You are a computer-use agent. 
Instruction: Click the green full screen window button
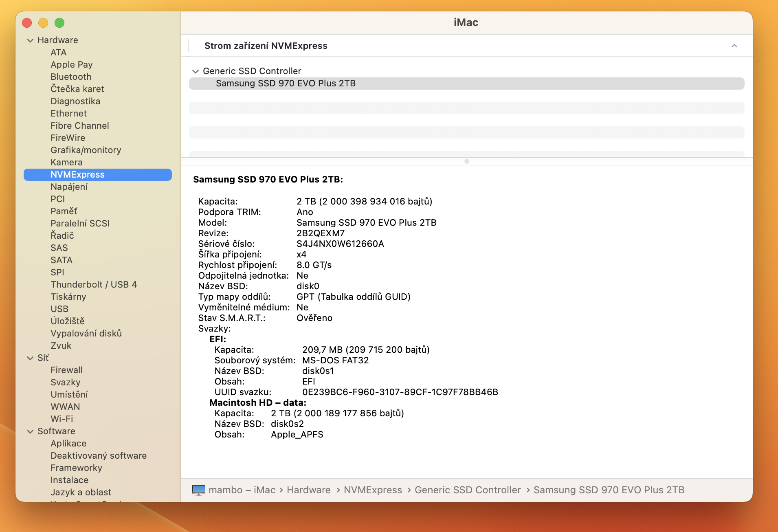pyautogui.click(x=59, y=23)
